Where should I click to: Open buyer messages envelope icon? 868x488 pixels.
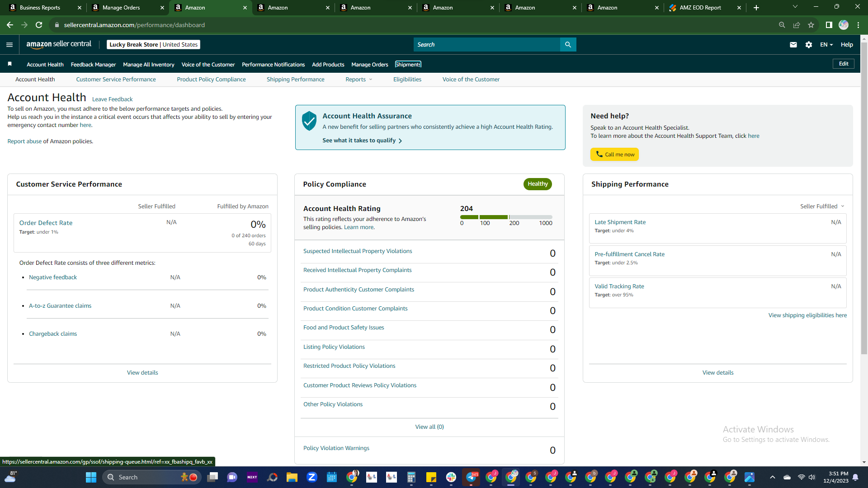pyautogui.click(x=793, y=44)
